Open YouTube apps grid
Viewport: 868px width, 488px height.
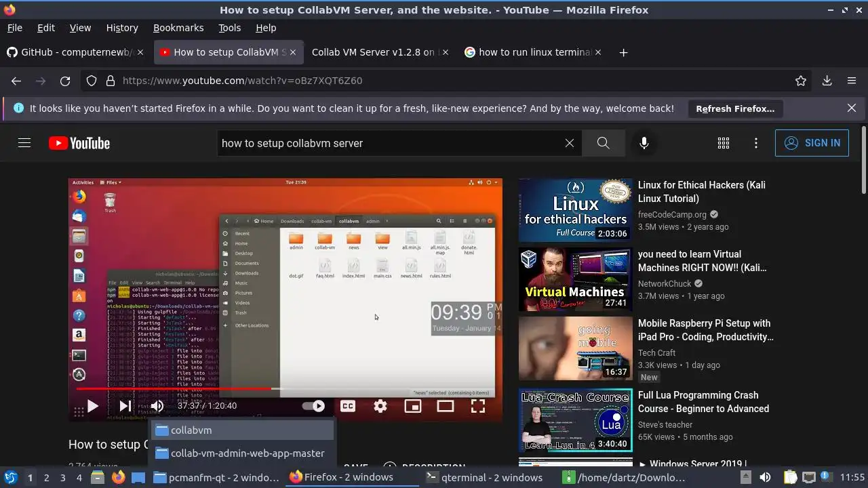click(724, 143)
